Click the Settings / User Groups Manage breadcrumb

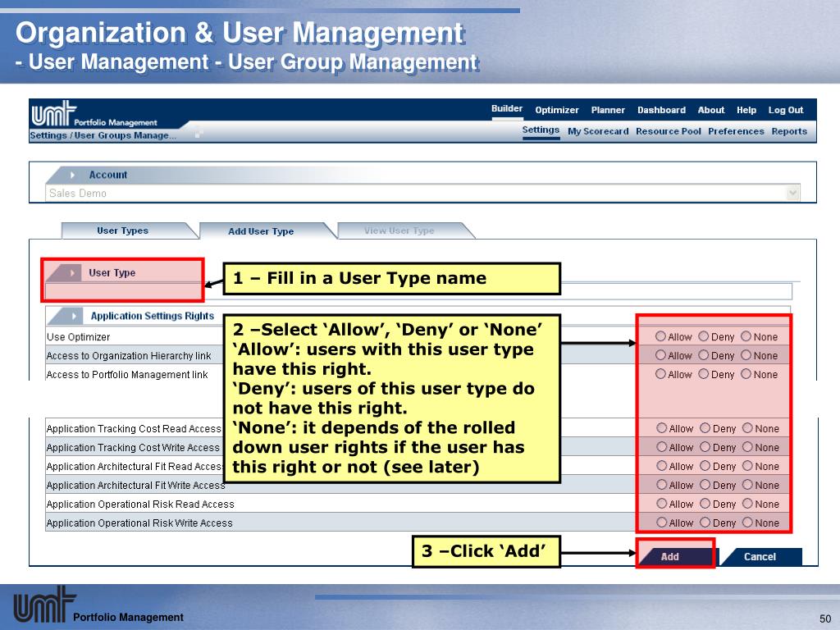(x=103, y=135)
